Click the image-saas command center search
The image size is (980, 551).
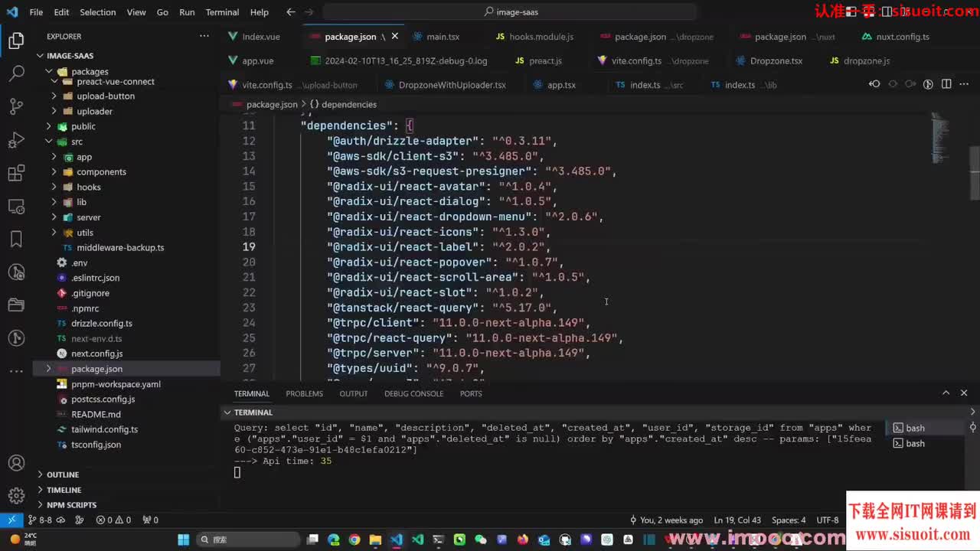tap(510, 12)
